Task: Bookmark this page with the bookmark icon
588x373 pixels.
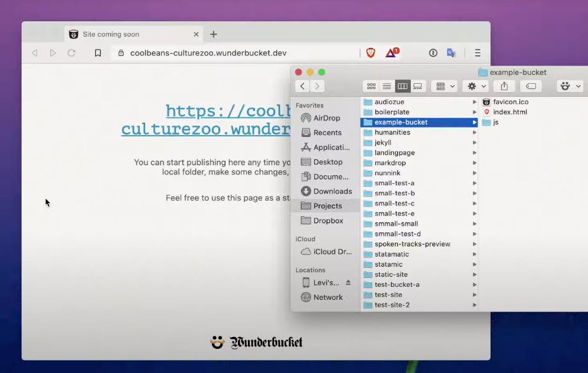Action: point(98,53)
